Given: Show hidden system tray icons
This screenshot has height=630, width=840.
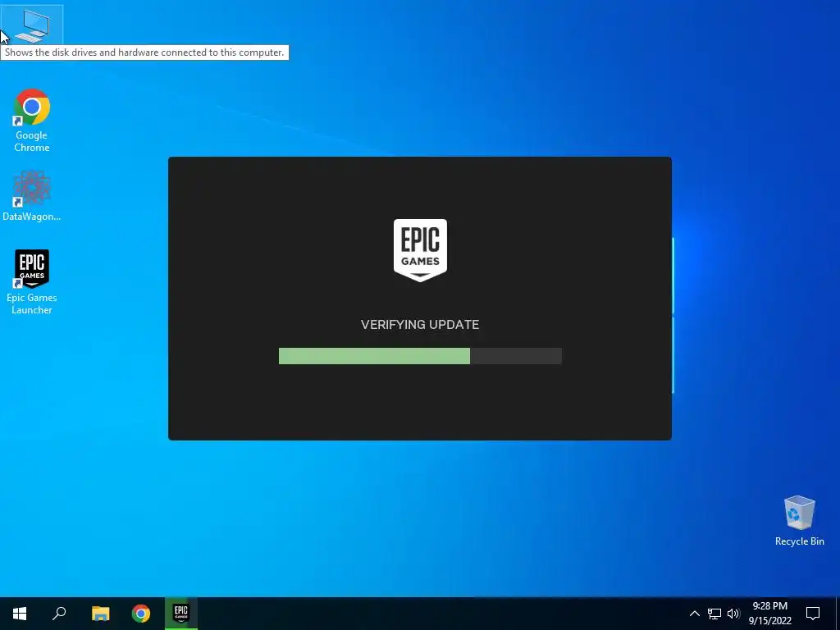Looking at the screenshot, I should coord(694,614).
